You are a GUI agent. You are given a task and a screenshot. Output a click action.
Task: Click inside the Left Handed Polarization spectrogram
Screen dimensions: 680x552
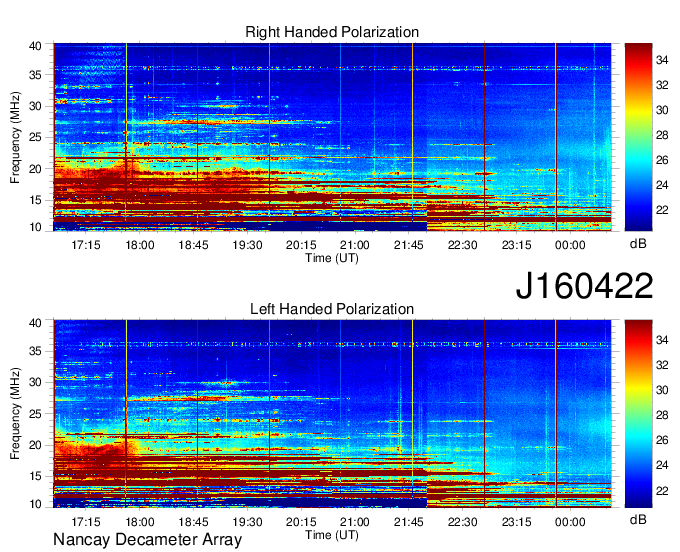(x=332, y=414)
